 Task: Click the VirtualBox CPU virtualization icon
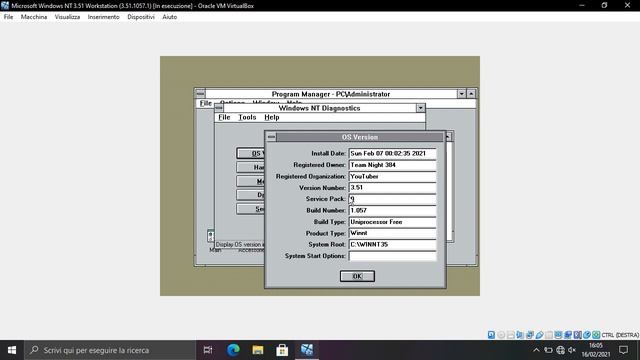pyautogui.click(x=578, y=335)
